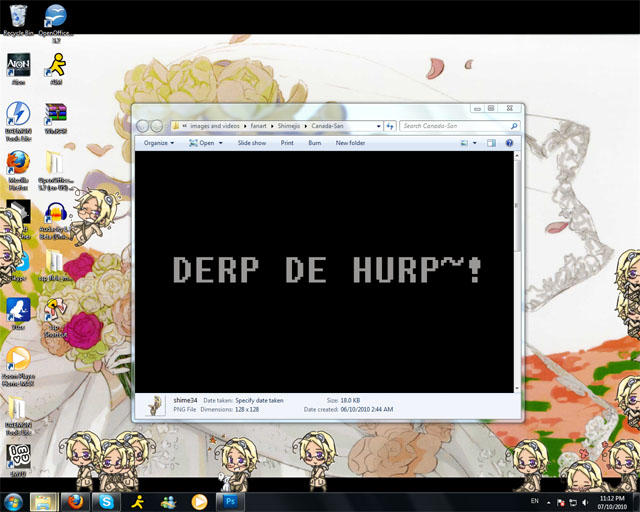Switch to Firefox in the taskbar
The image size is (640, 512).
point(75,502)
